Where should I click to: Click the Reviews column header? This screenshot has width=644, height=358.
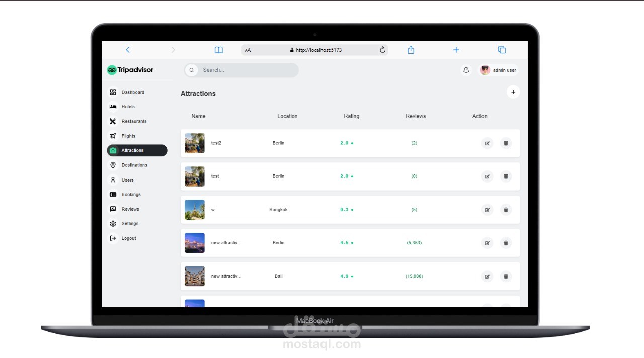tap(416, 116)
